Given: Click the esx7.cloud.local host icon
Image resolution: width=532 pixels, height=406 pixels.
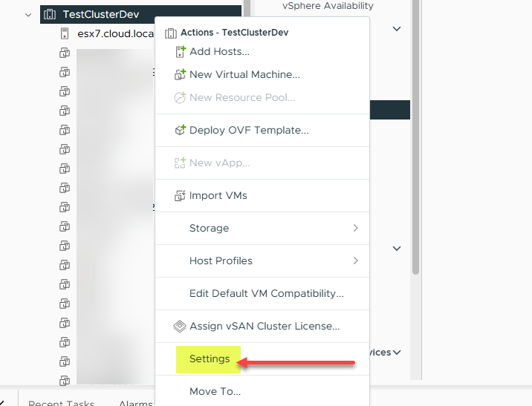Looking at the screenshot, I should point(65,33).
